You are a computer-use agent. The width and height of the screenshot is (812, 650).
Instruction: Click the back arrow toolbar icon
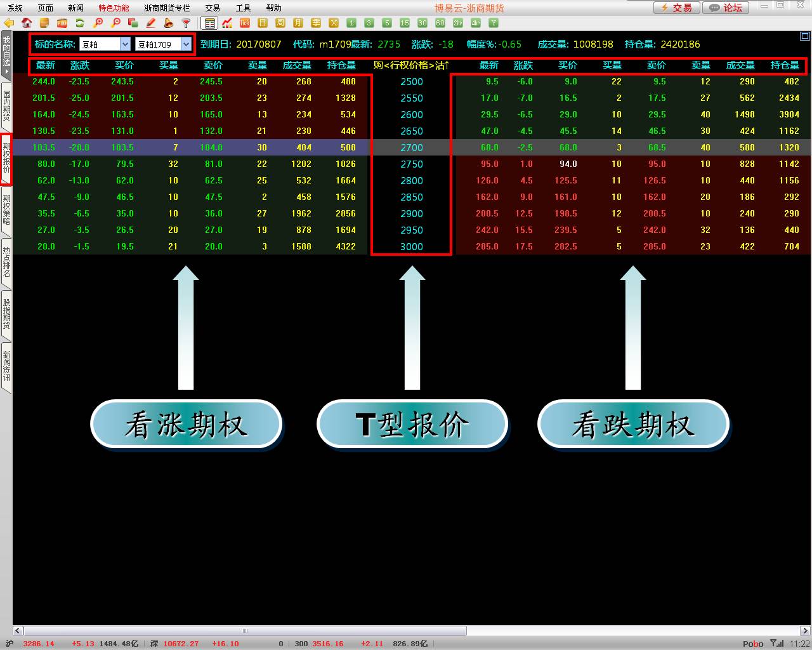(x=9, y=23)
